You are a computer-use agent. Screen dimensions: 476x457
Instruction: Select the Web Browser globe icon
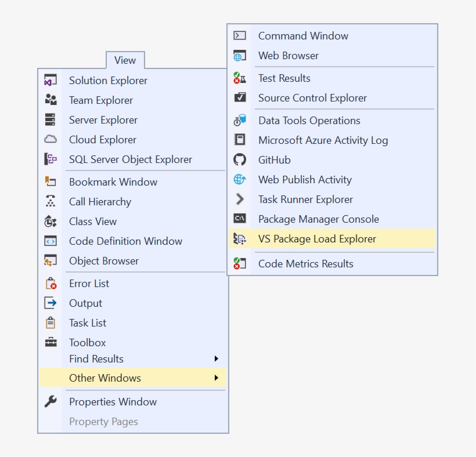tap(240, 56)
